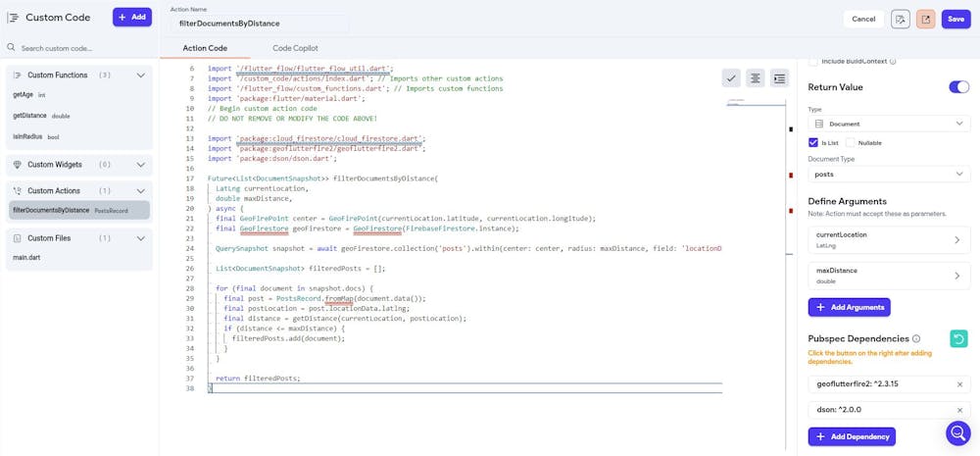980x456 pixels.
Task: Collapse the Custom Actions section chevron
Action: (x=140, y=191)
